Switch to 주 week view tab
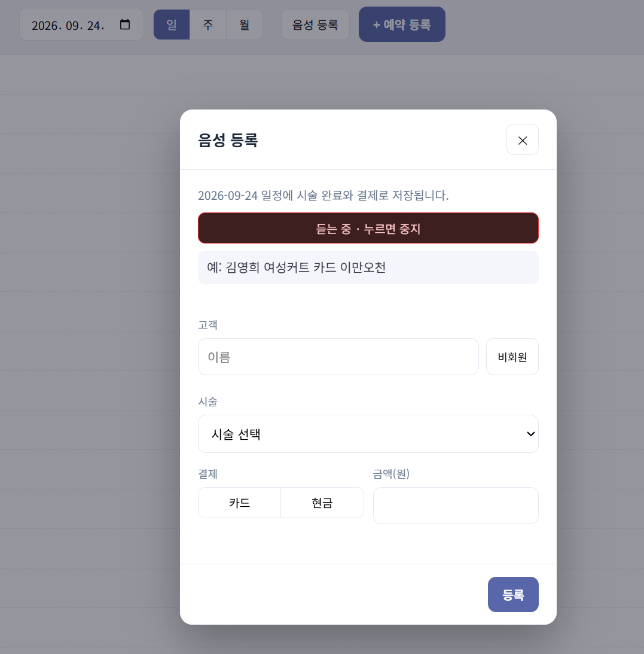The image size is (644, 654). coord(208,25)
